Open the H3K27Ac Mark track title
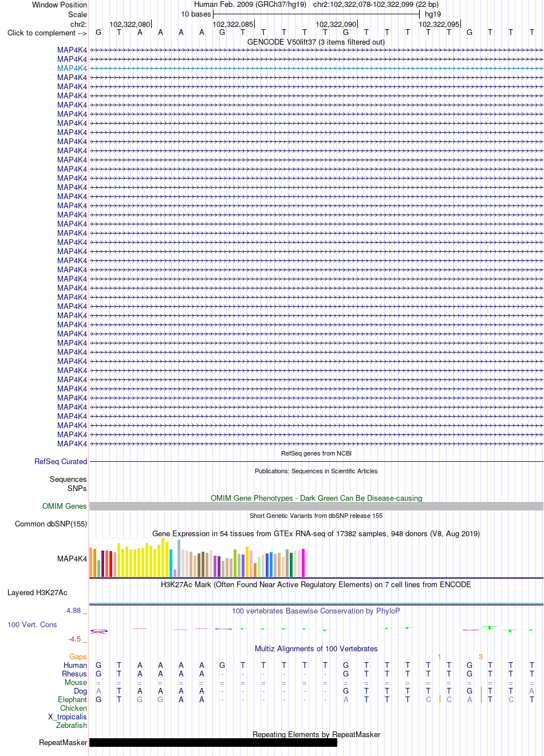 [316, 584]
